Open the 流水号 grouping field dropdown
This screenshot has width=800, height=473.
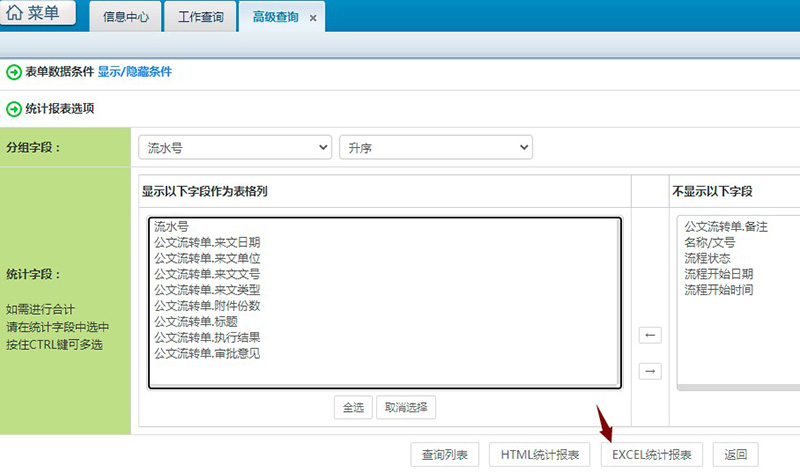coord(235,147)
